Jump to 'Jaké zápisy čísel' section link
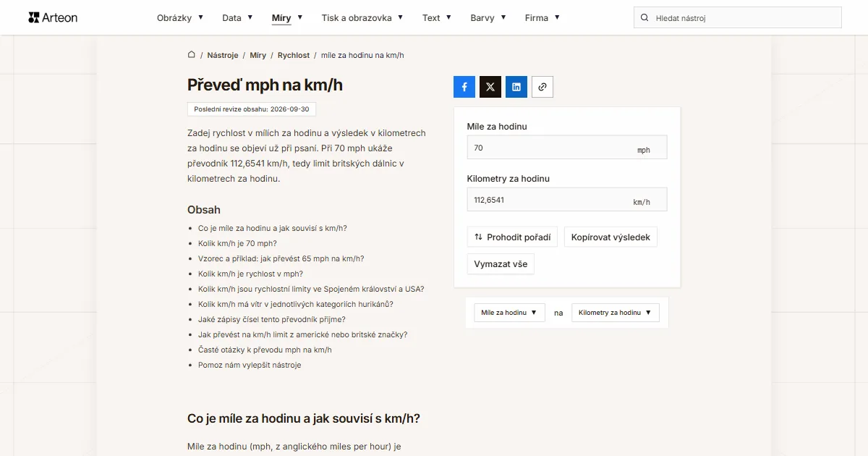Viewport: 868px width, 456px height. pyautogui.click(x=272, y=319)
